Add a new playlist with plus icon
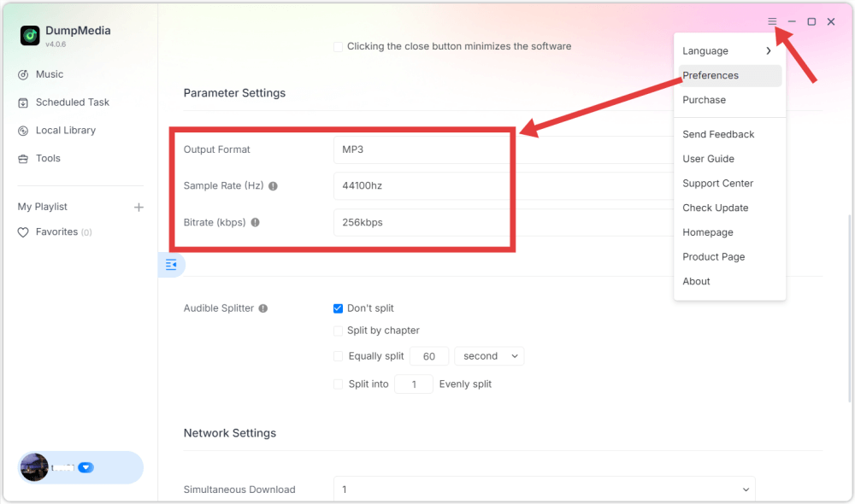Image resolution: width=855 pixels, height=504 pixels. tap(139, 207)
